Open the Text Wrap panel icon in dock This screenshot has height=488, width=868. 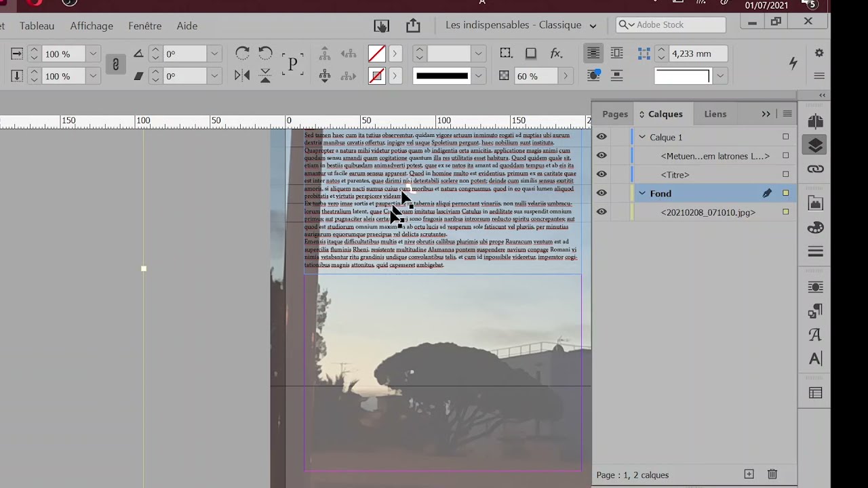pyautogui.click(x=815, y=287)
